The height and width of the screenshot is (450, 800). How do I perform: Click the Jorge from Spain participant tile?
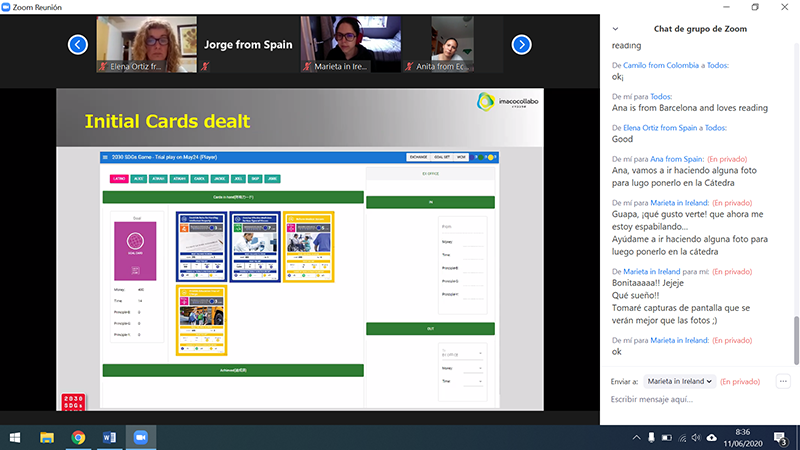[251, 44]
